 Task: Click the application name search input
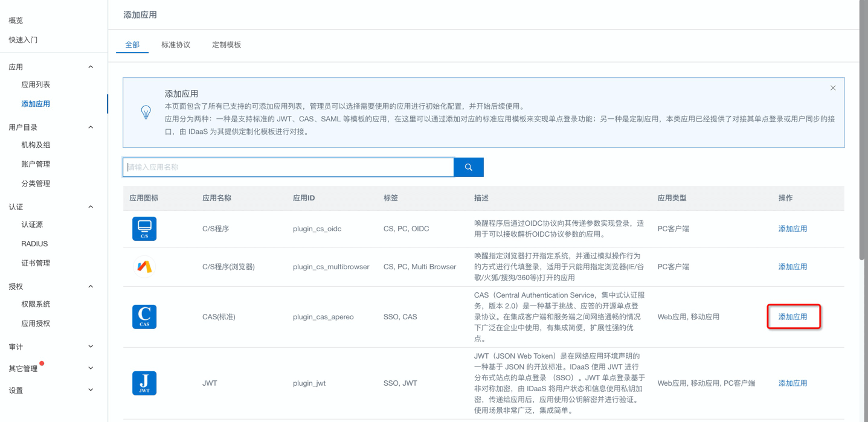coord(284,167)
